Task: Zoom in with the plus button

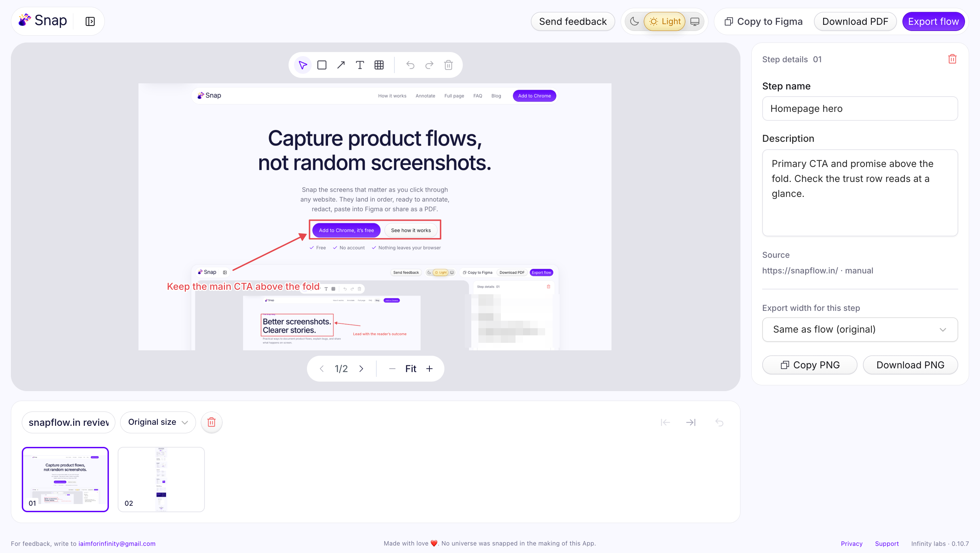Action: tap(429, 369)
